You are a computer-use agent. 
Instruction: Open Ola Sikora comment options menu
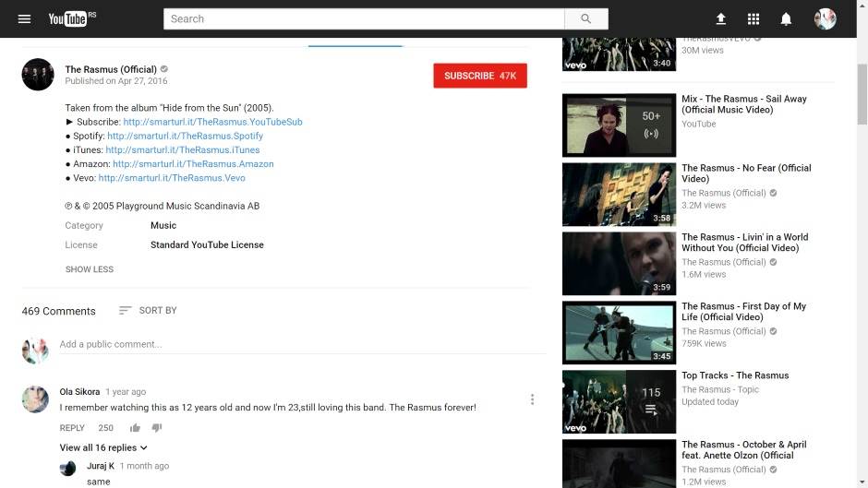point(532,399)
